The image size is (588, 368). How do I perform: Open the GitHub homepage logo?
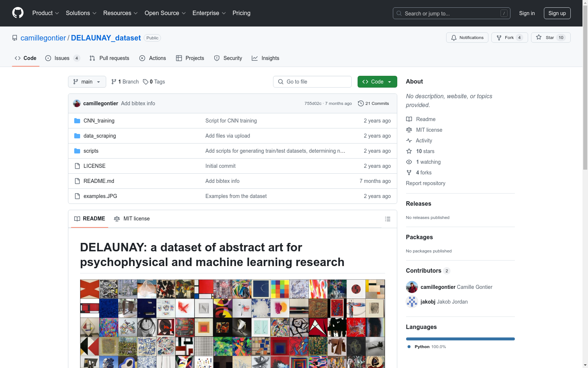click(18, 13)
